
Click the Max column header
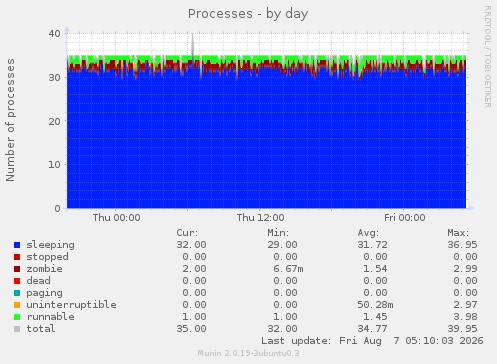coord(458,233)
